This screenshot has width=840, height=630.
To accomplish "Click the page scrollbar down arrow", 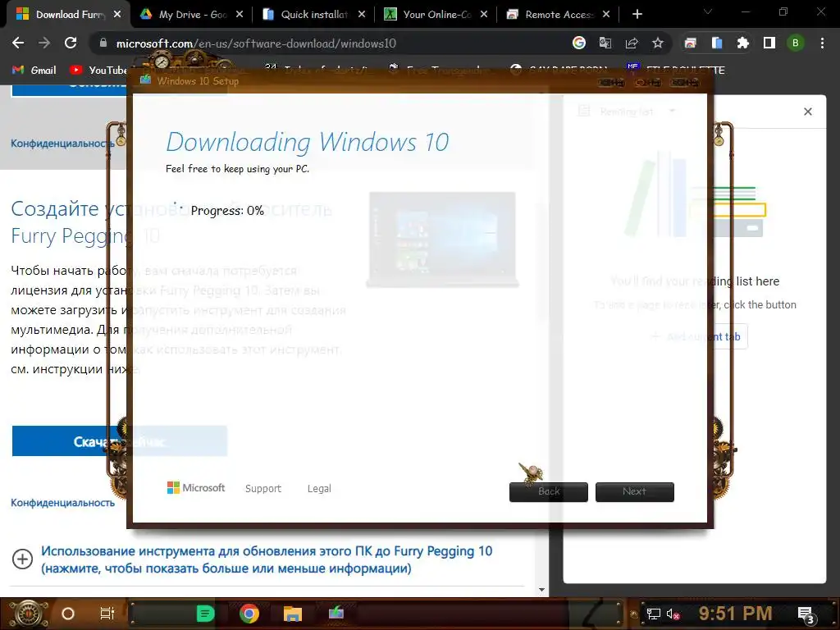I will click(x=541, y=590).
